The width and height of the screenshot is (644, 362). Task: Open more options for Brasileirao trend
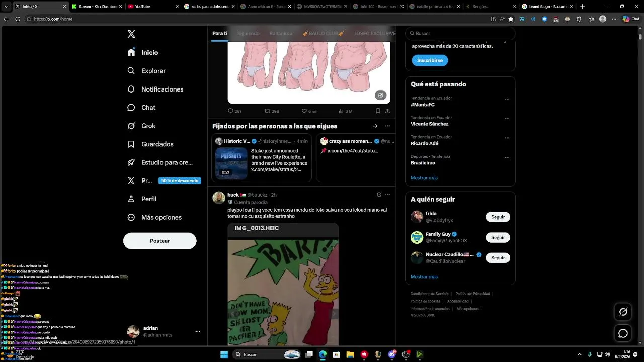coord(507,157)
